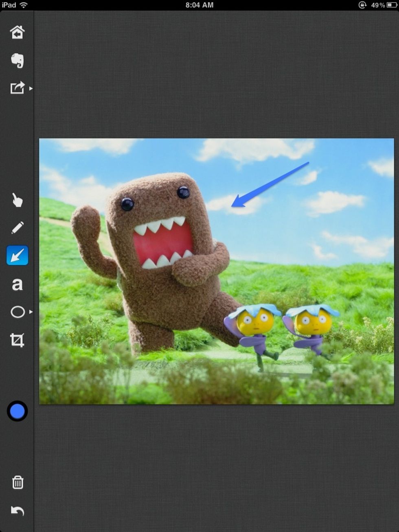The width and height of the screenshot is (399, 532).
Task: Tap the Wi-Fi indicator in the status bar
Action: 24,5
